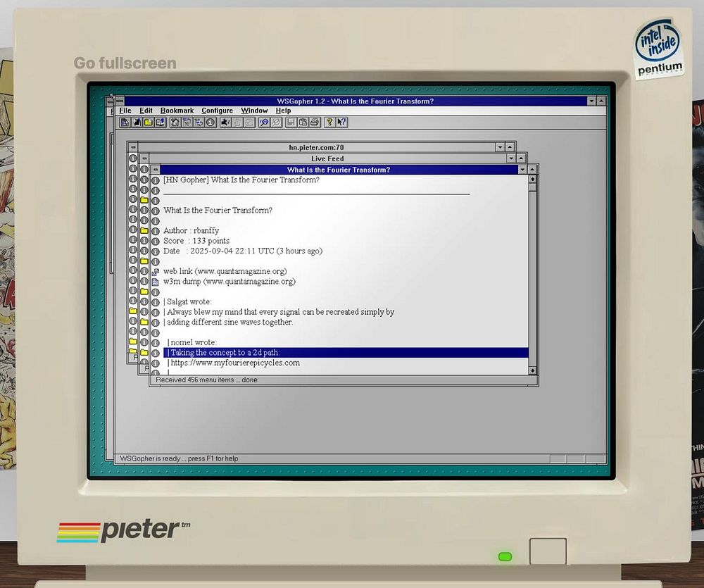
Task: Open the Edit menu
Action: tap(146, 111)
